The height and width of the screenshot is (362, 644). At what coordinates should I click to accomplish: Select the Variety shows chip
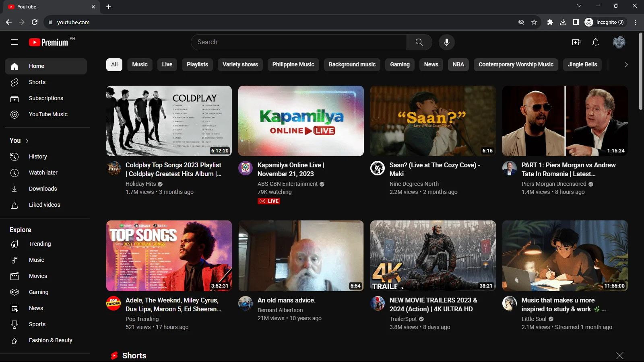coord(240,64)
